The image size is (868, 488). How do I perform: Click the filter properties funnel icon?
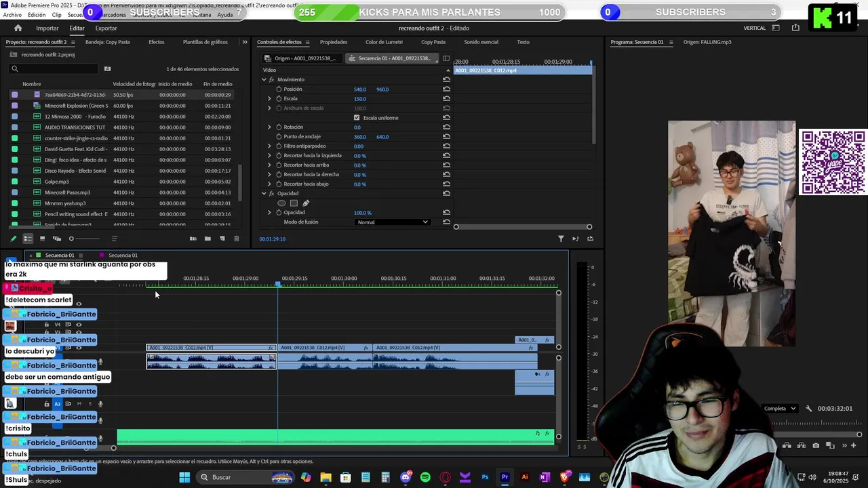click(x=561, y=239)
